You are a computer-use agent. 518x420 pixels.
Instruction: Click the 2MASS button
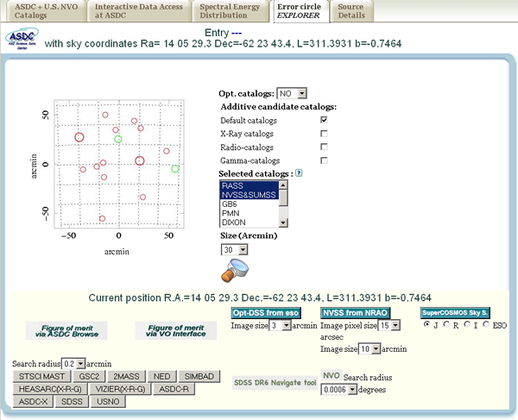point(126,377)
